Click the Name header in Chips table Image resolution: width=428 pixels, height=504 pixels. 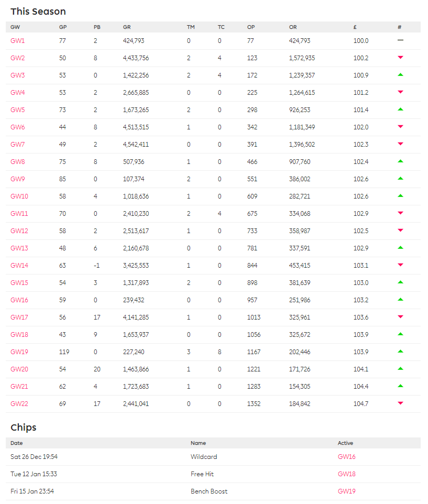[197, 443]
